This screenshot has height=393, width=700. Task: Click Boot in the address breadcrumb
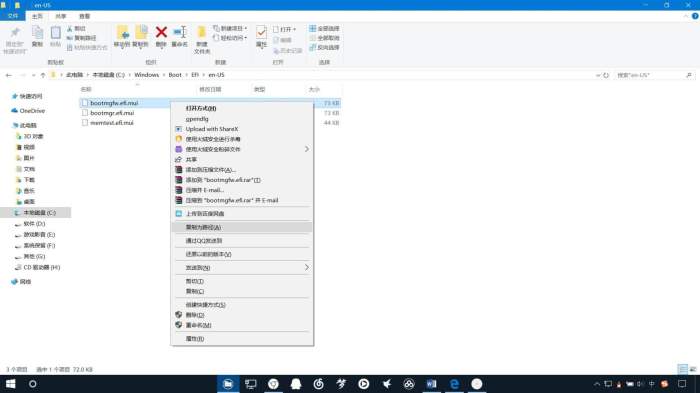175,75
